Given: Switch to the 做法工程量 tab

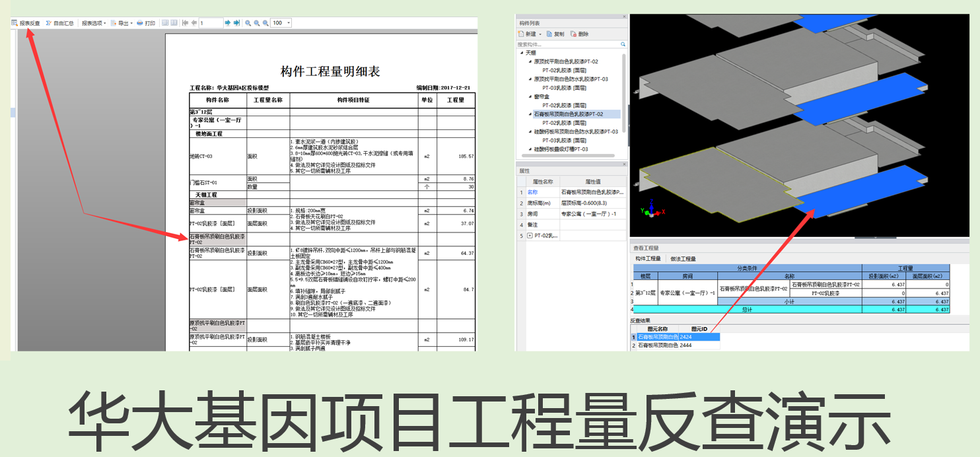Looking at the screenshot, I should pos(683,259).
